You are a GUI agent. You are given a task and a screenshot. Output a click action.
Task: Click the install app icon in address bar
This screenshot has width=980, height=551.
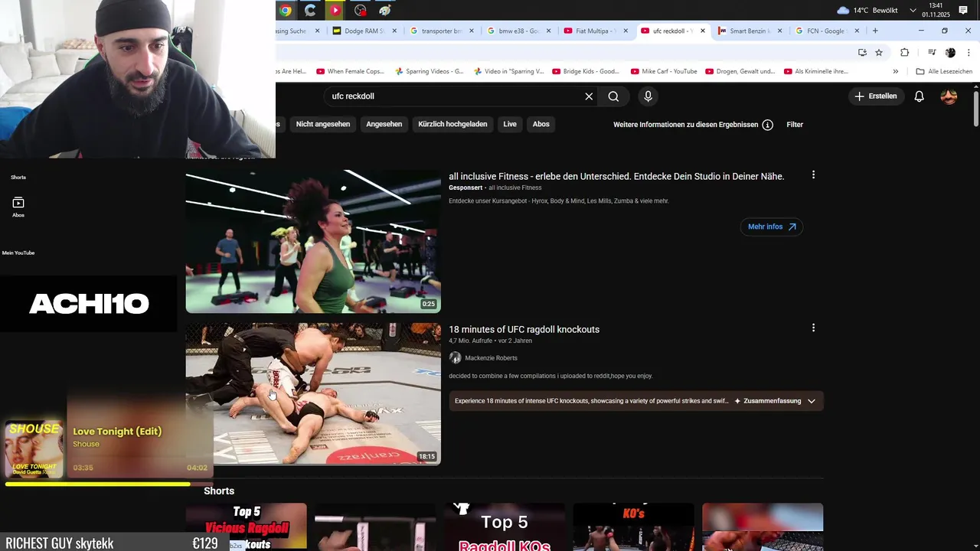tap(862, 52)
